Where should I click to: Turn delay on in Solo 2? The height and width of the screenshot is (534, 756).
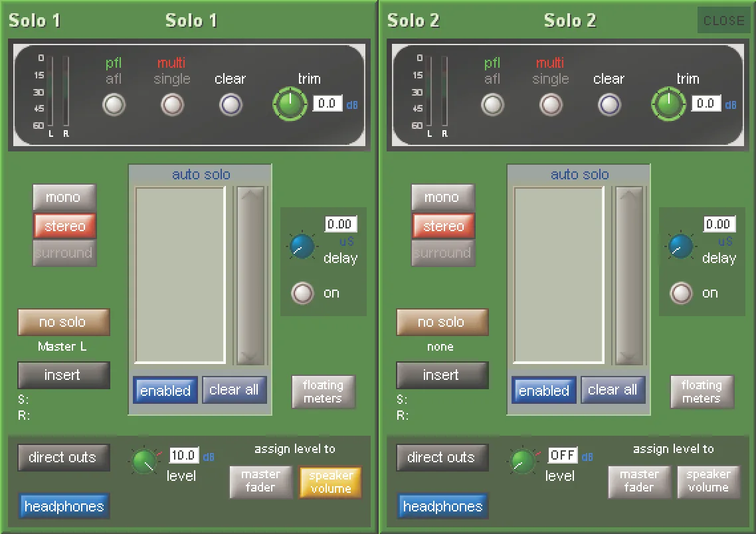tap(682, 293)
